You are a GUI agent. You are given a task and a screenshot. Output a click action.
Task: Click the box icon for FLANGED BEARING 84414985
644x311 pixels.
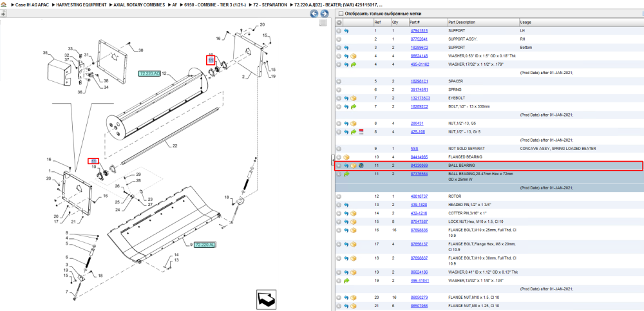click(x=346, y=157)
